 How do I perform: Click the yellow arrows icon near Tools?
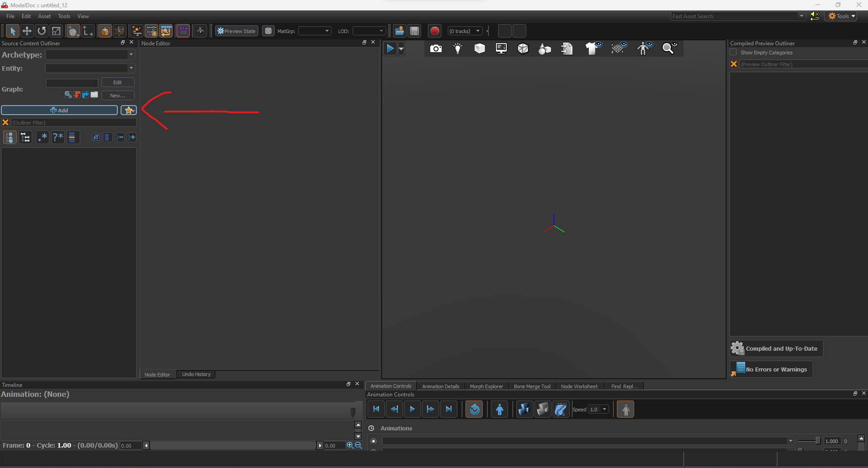pyautogui.click(x=815, y=16)
